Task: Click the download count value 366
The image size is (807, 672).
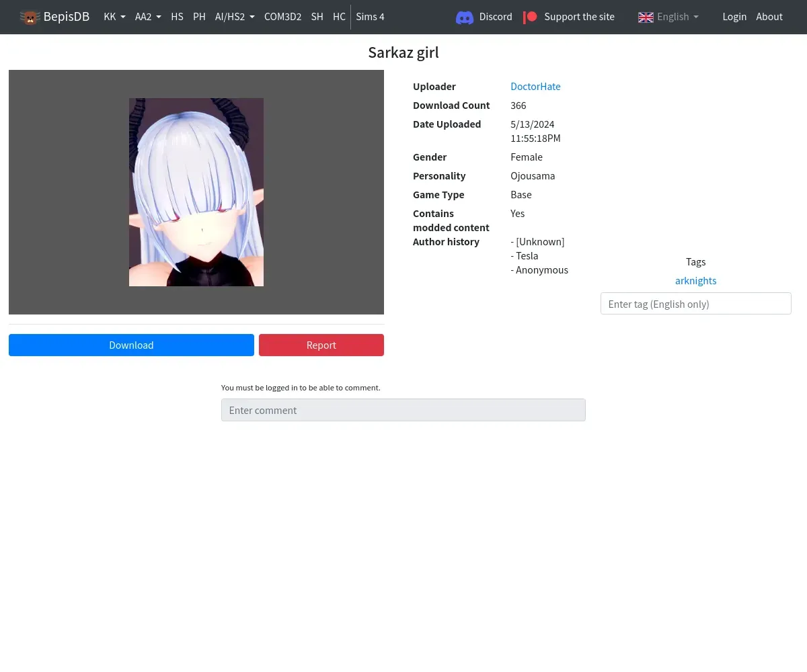Action: [518, 105]
